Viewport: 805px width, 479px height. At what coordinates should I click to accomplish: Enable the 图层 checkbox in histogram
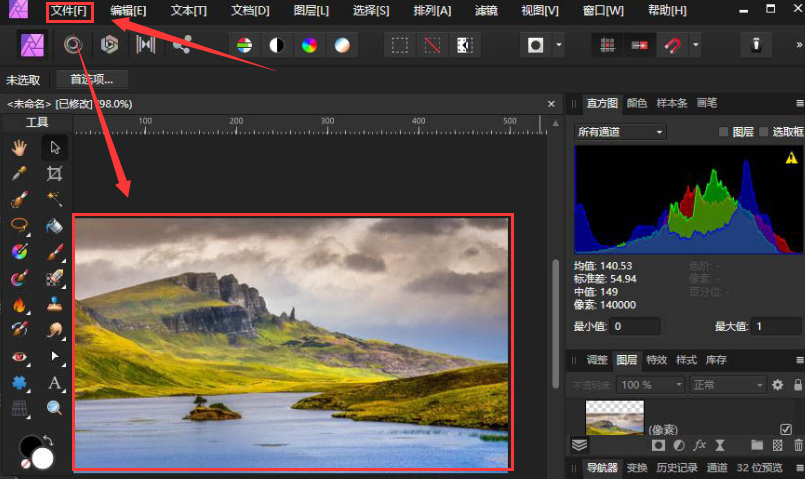tap(725, 132)
